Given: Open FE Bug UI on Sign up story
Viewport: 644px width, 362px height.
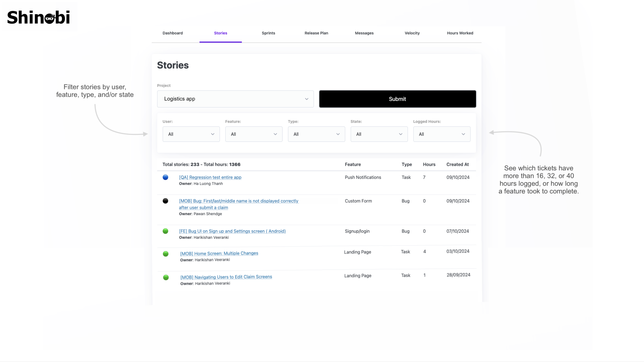Looking at the screenshot, I should pyautogui.click(x=232, y=231).
